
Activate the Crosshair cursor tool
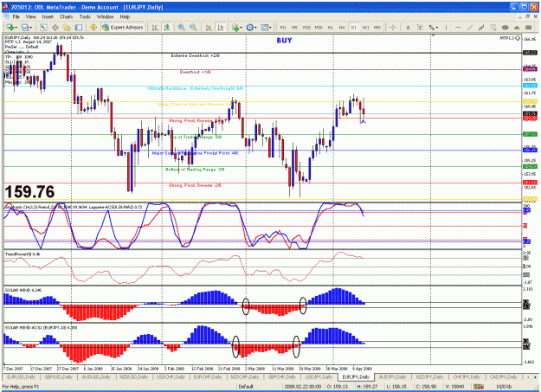[393, 28]
